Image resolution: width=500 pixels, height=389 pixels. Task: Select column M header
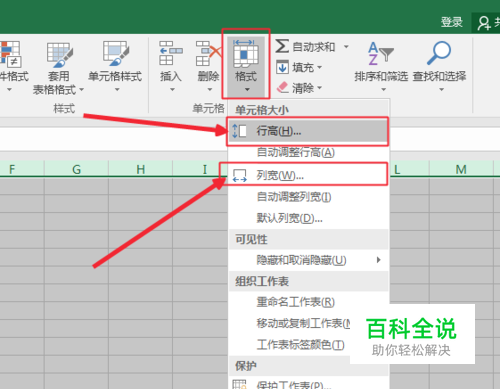(461, 169)
